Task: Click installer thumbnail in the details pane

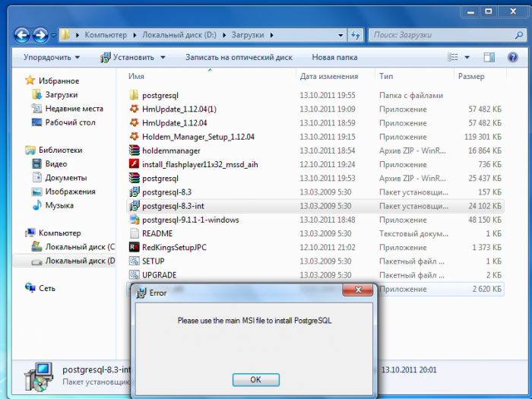Action: point(39,377)
